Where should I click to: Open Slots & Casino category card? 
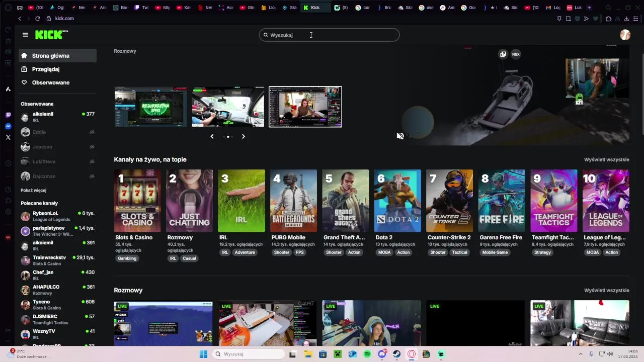coord(137,201)
